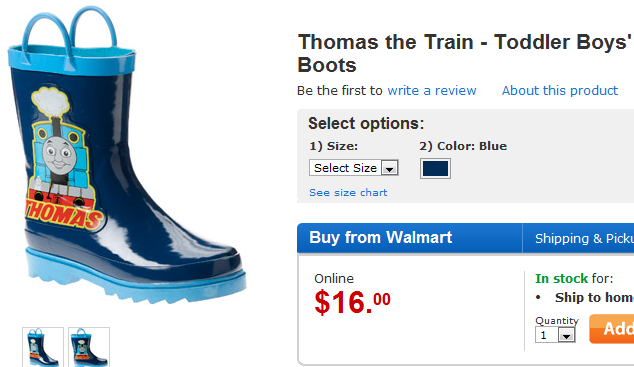Select the first boot thumbnail
The image size is (634, 367).
click(x=43, y=347)
